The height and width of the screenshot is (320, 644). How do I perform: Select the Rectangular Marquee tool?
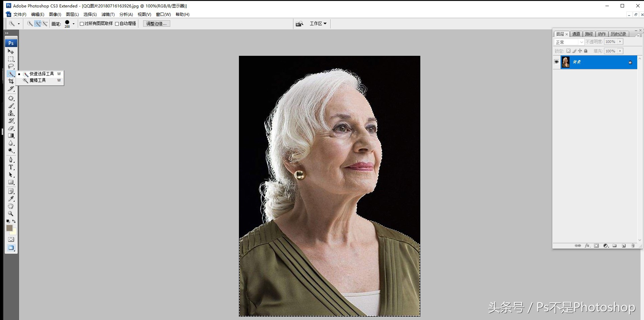click(11, 59)
